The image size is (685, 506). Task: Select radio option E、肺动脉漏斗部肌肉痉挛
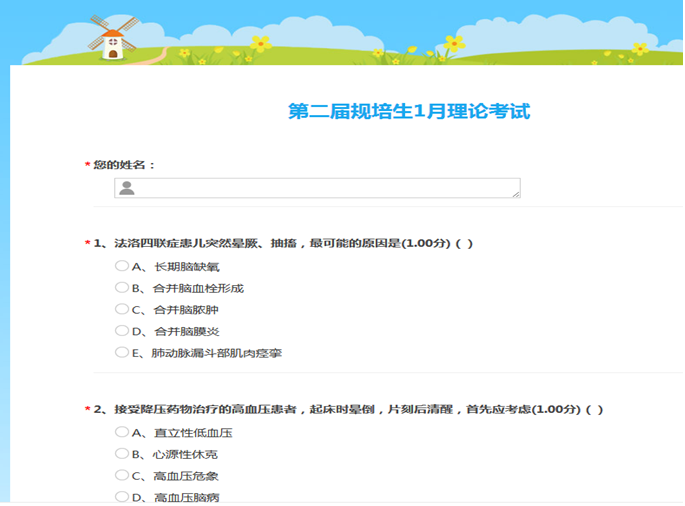[122, 353]
